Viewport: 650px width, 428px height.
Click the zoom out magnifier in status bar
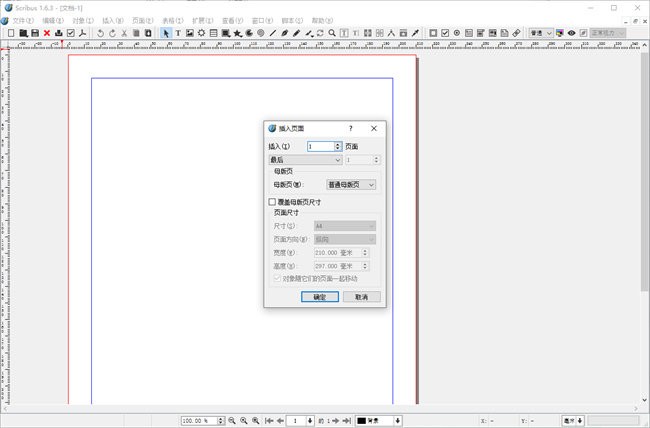click(232, 421)
